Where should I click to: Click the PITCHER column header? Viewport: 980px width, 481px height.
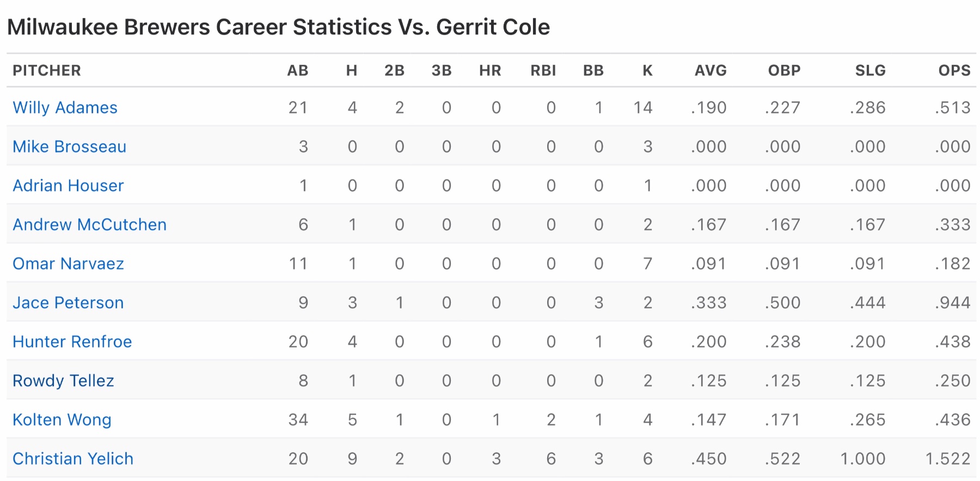47,71
